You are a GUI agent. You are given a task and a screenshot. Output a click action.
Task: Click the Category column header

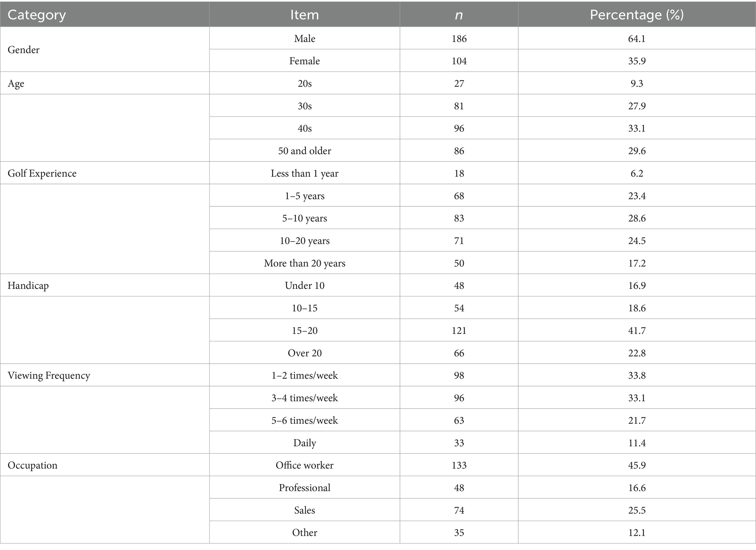37,15
